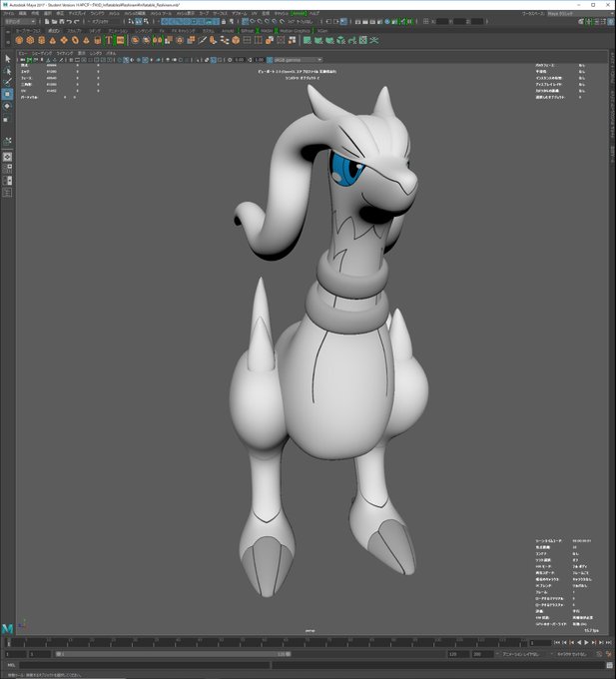Open animation preferences icon beside auto key
Viewport: 616px width, 679px height.
coord(610,654)
